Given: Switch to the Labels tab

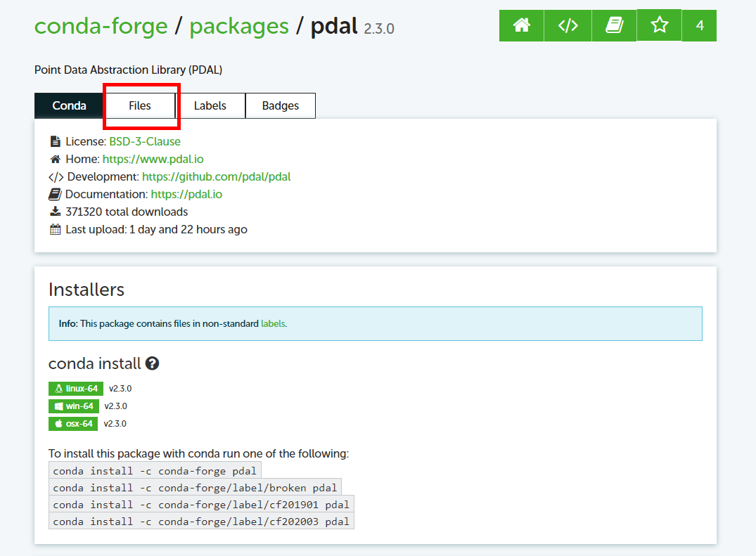Looking at the screenshot, I should click(x=210, y=106).
